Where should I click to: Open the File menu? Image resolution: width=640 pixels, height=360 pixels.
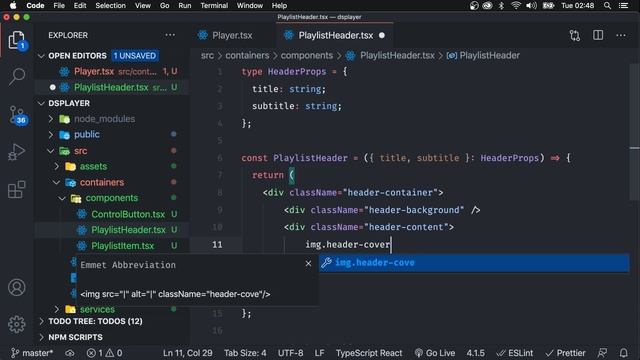tap(59, 6)
